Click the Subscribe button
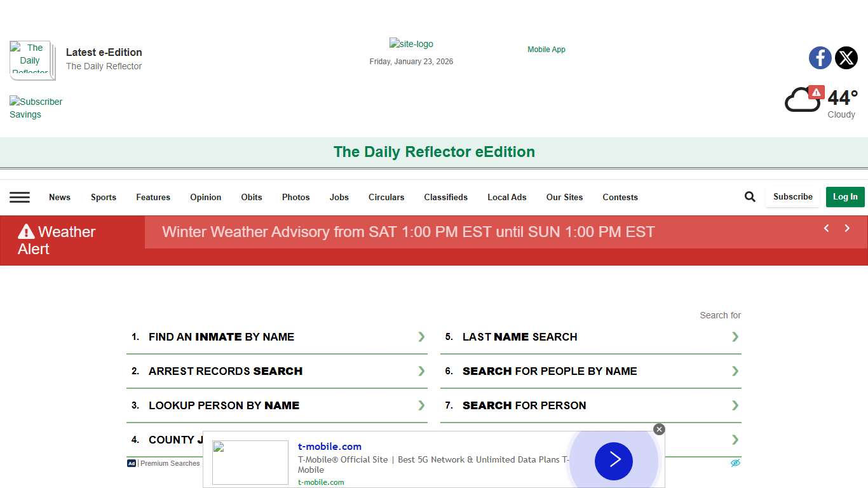This screenshot has height=488, width=868. [792, 196]
